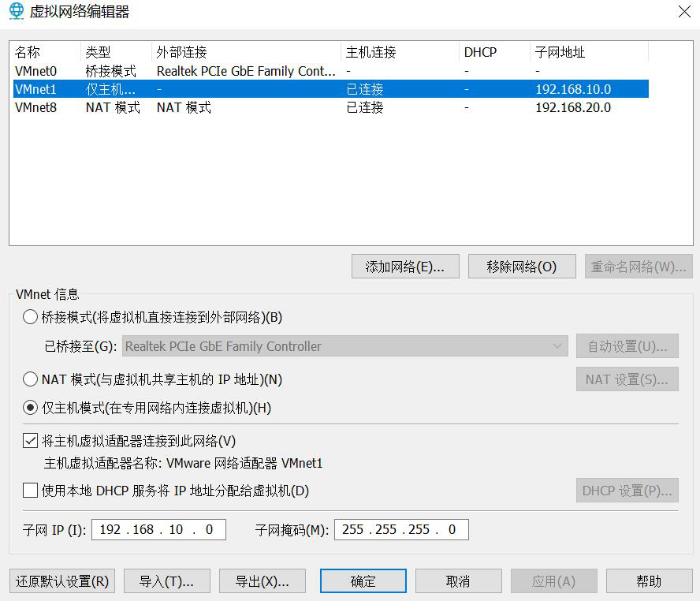This screenshot has height=601, width=700.
Task: Click the Virtual Network Editor globe icon
Action: click(17, 11)
